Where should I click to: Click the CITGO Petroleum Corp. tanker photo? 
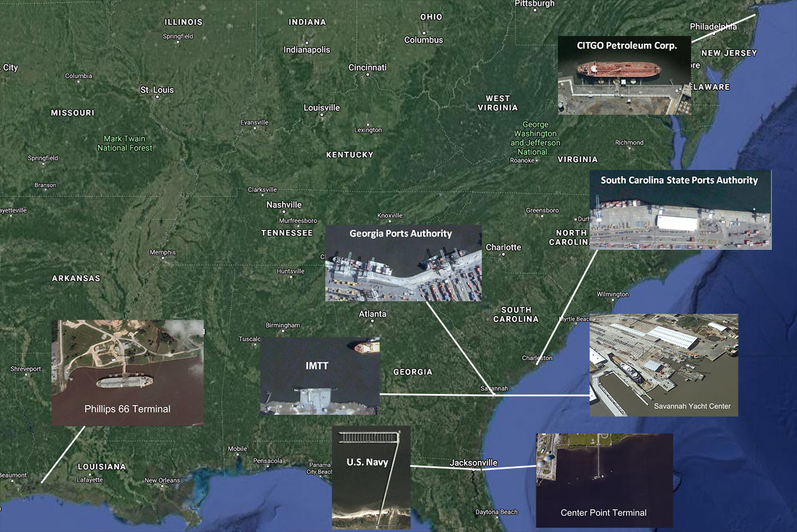point(624,75)
